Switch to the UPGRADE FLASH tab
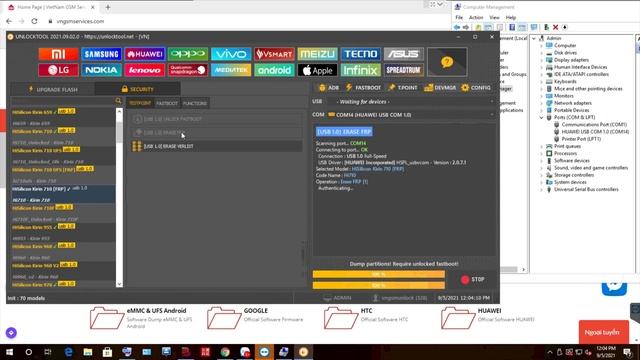 (53, 89)
